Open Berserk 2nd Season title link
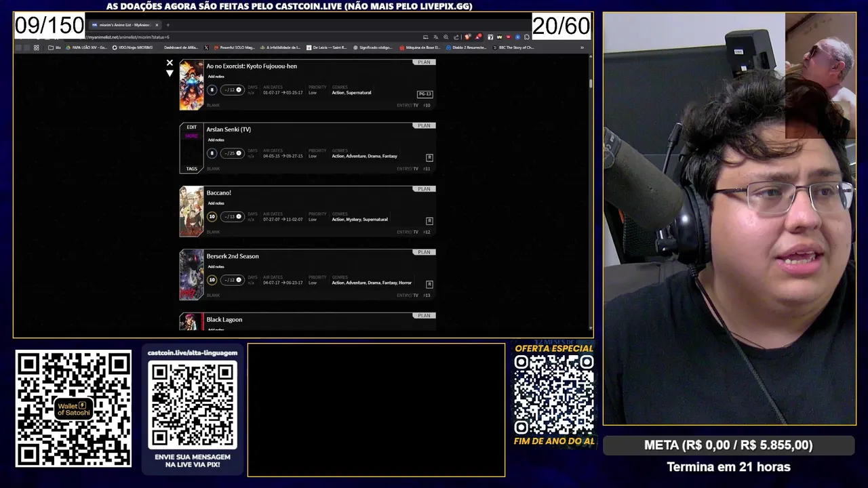868x488 pixels. pos(233,256)
